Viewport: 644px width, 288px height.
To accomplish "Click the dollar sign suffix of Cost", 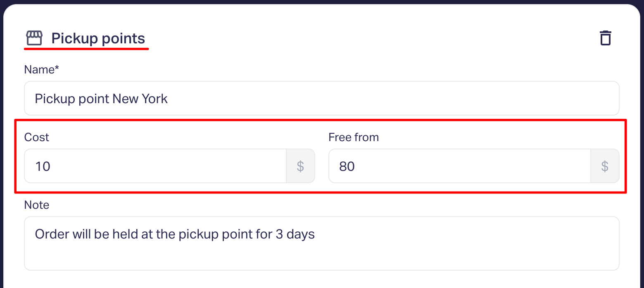I will click(x=300, y=166).
